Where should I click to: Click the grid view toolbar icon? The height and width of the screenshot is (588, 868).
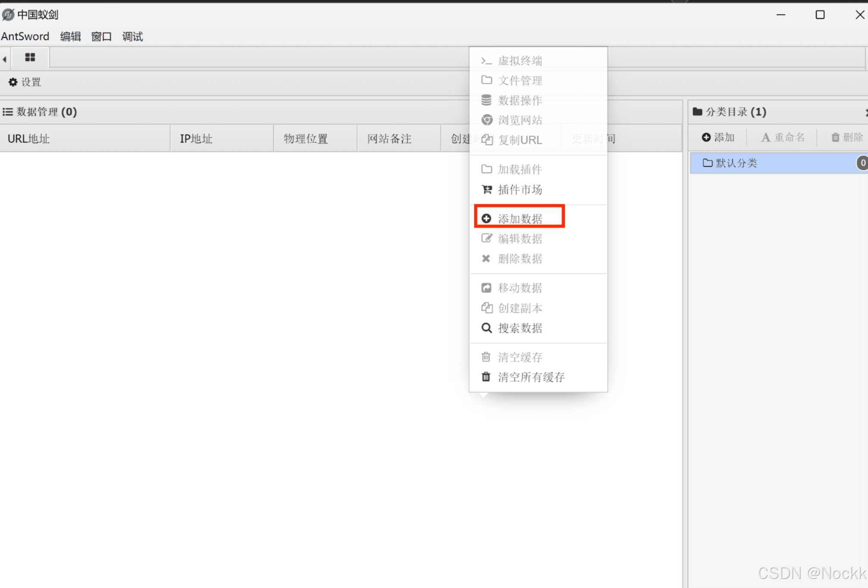coord(30,57)
